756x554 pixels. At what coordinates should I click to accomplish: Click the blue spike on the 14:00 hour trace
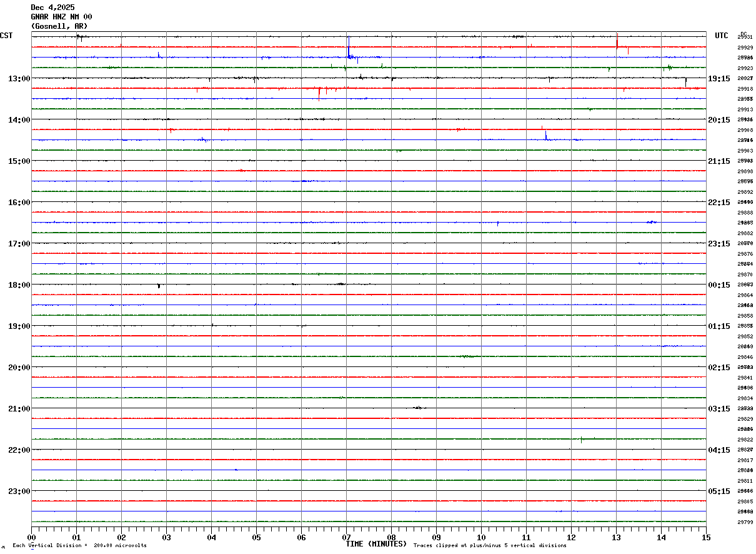545,135
